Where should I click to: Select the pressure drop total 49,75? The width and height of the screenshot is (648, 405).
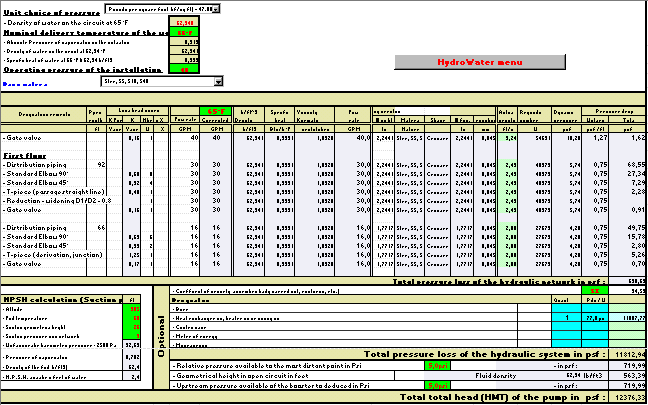click(x=628, y=228)
